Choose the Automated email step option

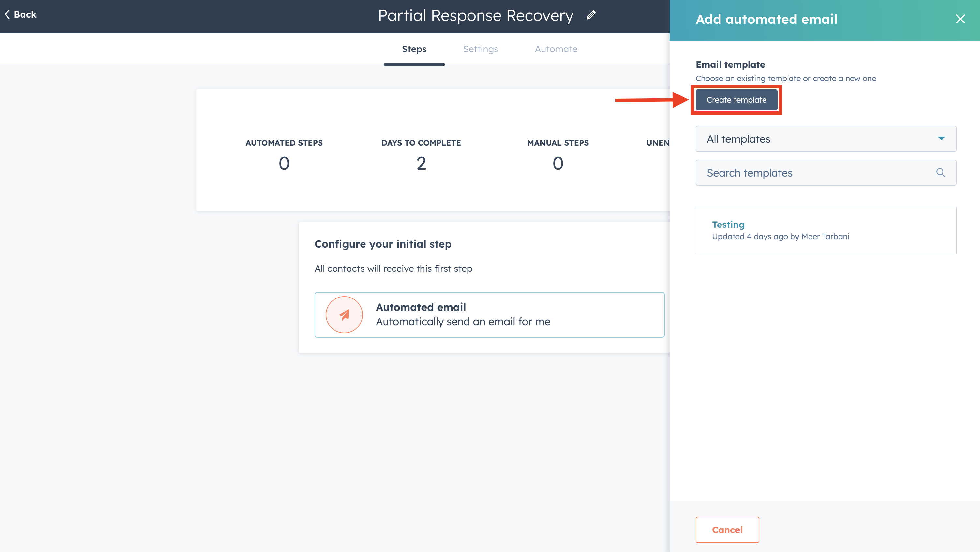tap(489, 314)
